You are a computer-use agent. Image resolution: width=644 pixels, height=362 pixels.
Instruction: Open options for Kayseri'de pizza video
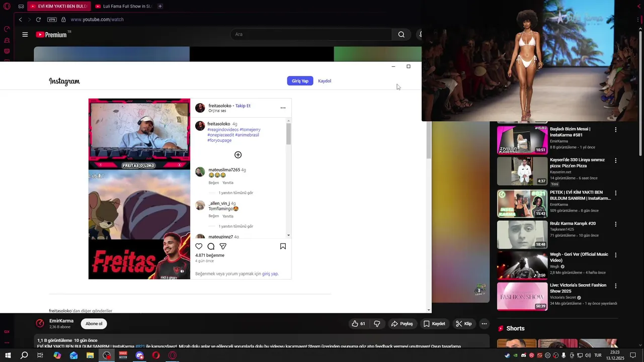coord(615,161)
